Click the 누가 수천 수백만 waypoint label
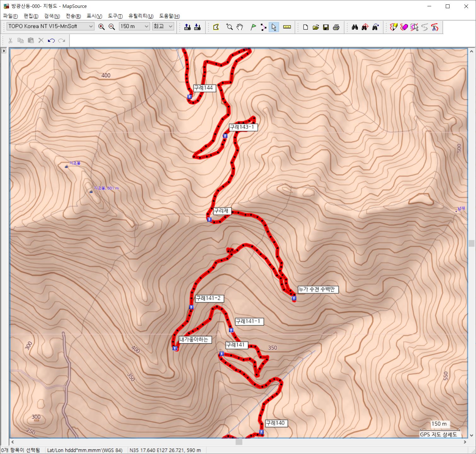The height and width of the screenshot is (454, 476). click(318, 289)
